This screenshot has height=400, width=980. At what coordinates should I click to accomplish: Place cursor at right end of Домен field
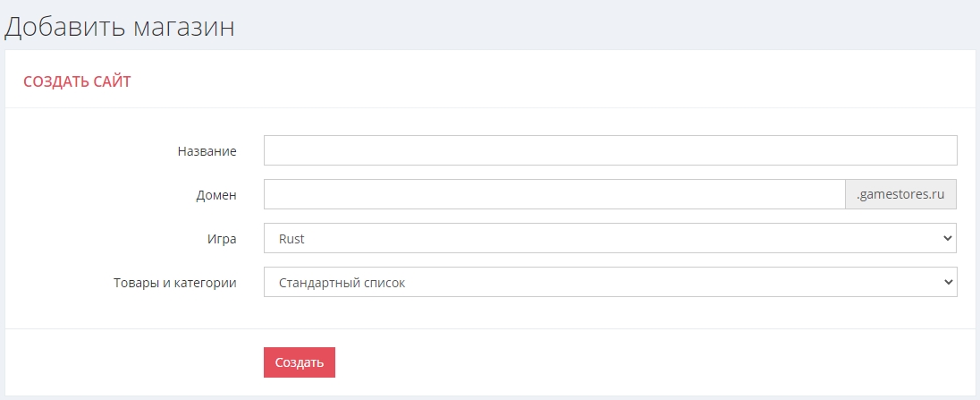click(837, 194)
